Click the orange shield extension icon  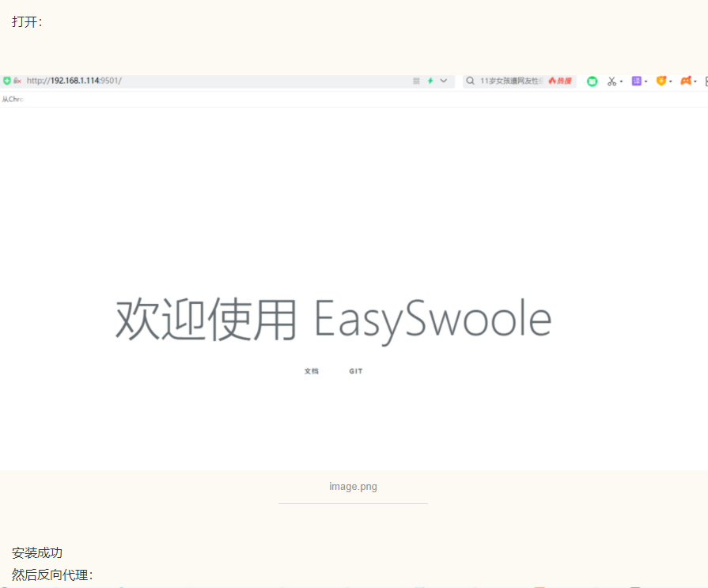tap(661, 81)
